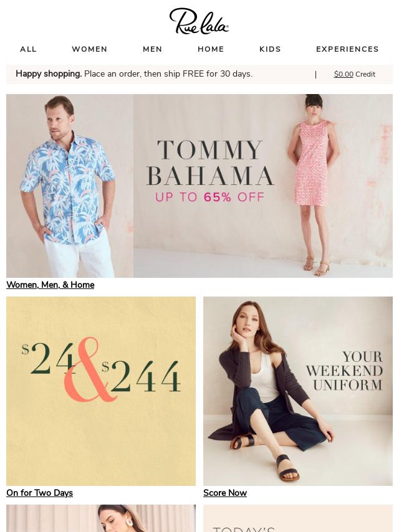This screenshot has width=399, height=532.
Task: Click the Women, Men, & Home link
Action: (x=50, y=285)
